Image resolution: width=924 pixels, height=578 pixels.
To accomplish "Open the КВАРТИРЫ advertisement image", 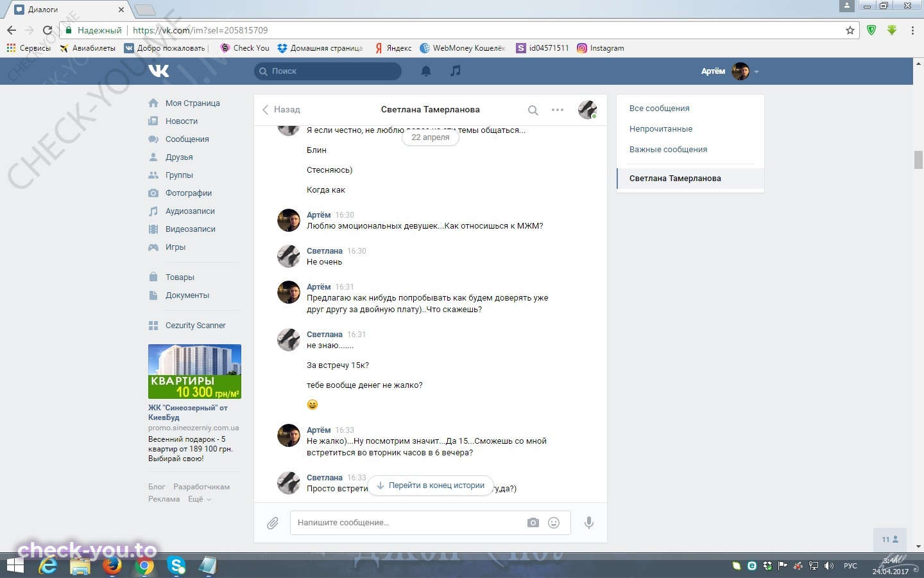I will (x=194, y=372).
